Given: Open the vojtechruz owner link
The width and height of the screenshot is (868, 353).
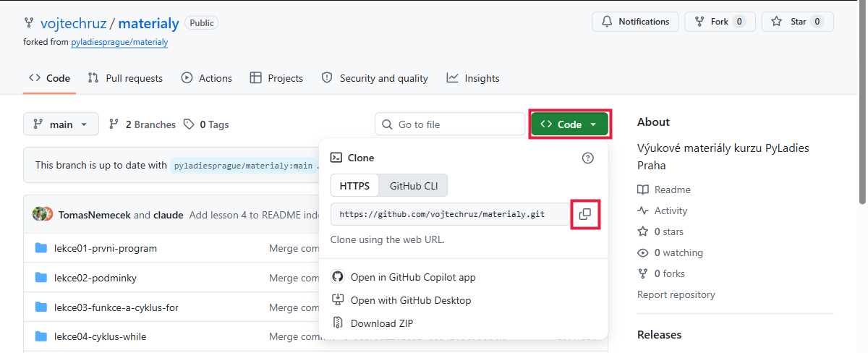Looking at the screenshot, I should [x=73, y=23].
